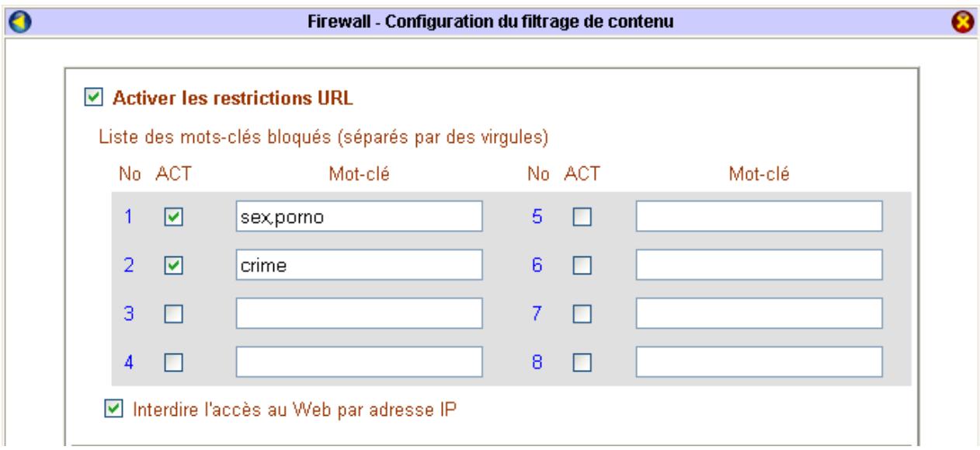The width and height of the screenshot is (980, 450).
Task: Focus the empty keyword field number 7
Action: click(x=759, y=313)
